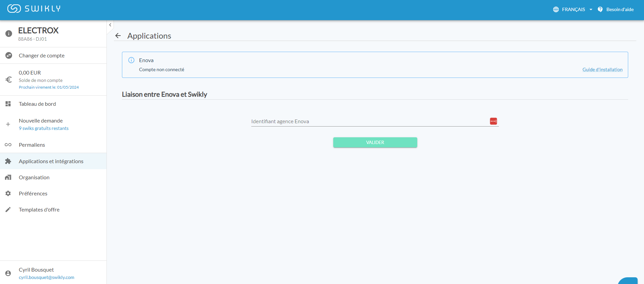644x284 pixels.
Task: Click the Templates d'offre pencil icon
Action: (x=8, y=209)
